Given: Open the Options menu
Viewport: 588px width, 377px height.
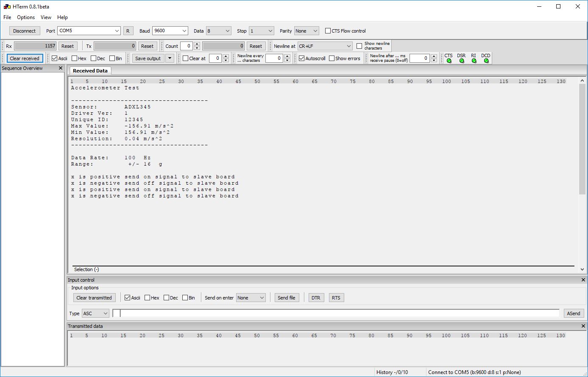Looking at the screenshot, I should (26, 17).
